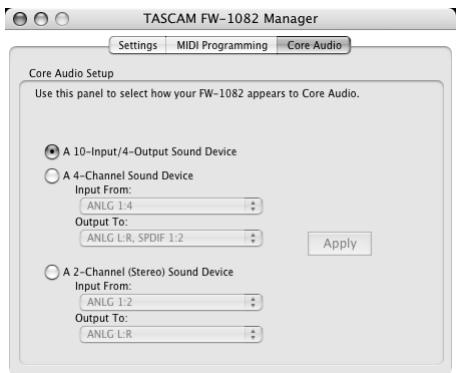This screenshot has height=373, width=459.
Task: Open the MIDI Programming tab
Action: point(222,45)
